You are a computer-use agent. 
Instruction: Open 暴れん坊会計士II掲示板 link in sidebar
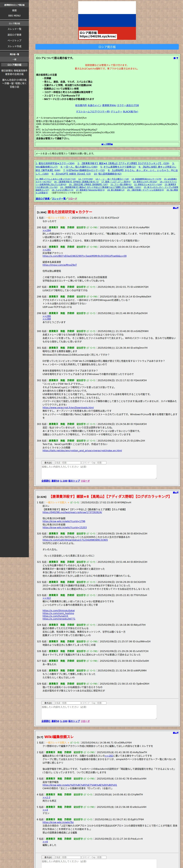pos(14,83)
